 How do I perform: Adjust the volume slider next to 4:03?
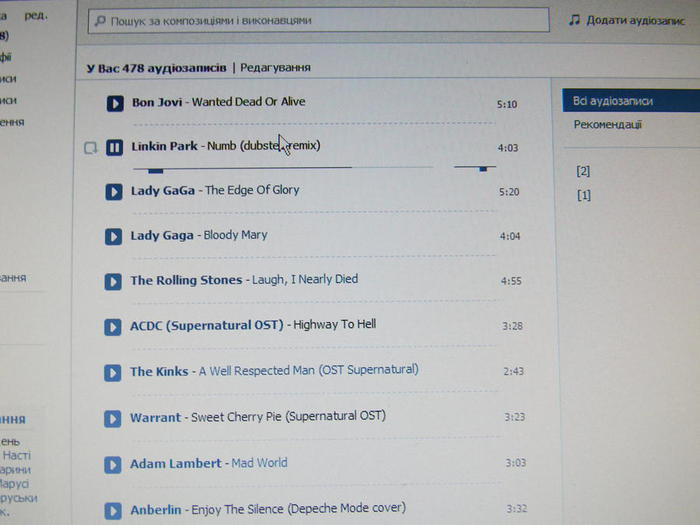pos(475,168)
